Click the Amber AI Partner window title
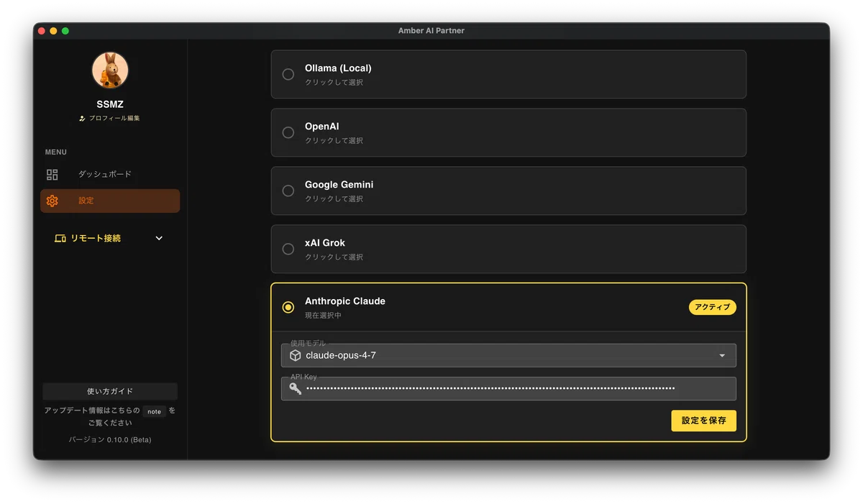 point(431,31)
